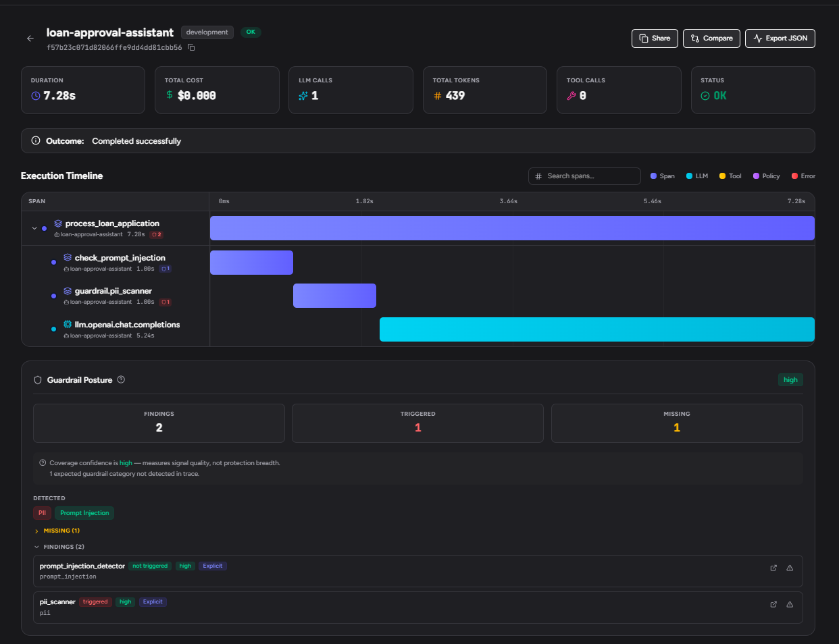Click the trace ID f57b23c071d82066ffe9dd4dd81cbb56
The width and height of the screenshot is (839, 644).
(x=114, y=48)
